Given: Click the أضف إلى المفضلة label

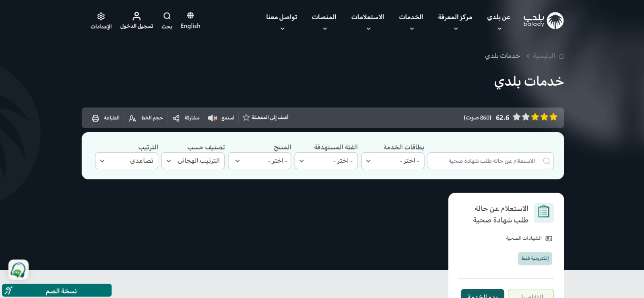Looking at the screenshot, I should [x=270, y=117].
